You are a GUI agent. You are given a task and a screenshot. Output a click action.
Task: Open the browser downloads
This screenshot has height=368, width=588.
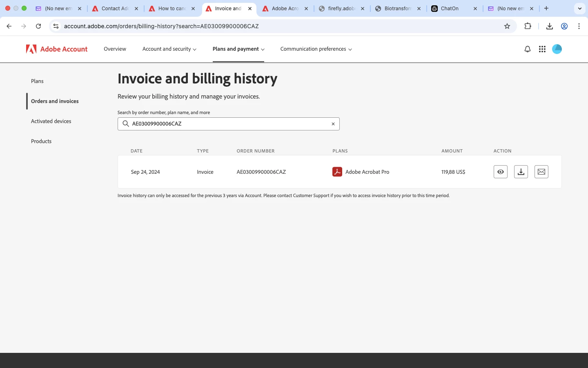pyautogui.click(x=550, y=26)
